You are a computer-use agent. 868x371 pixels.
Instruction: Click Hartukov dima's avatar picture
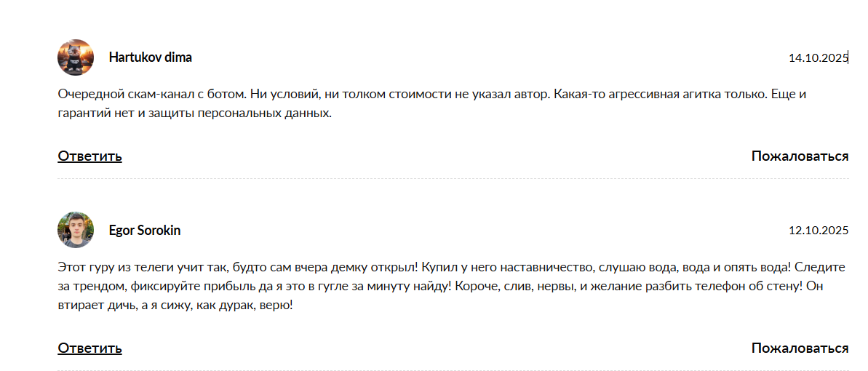click(x=76, y=57)
